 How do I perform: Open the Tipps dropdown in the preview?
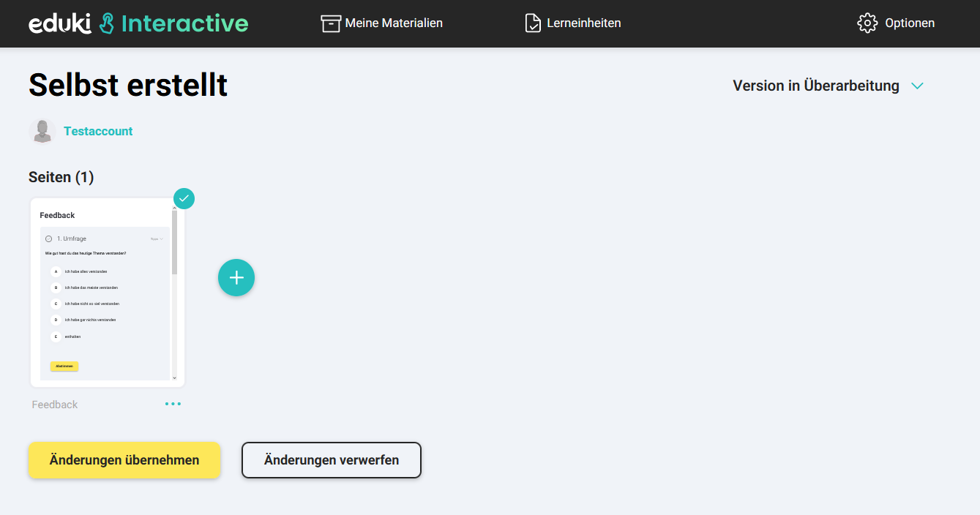tap(157, 238)
